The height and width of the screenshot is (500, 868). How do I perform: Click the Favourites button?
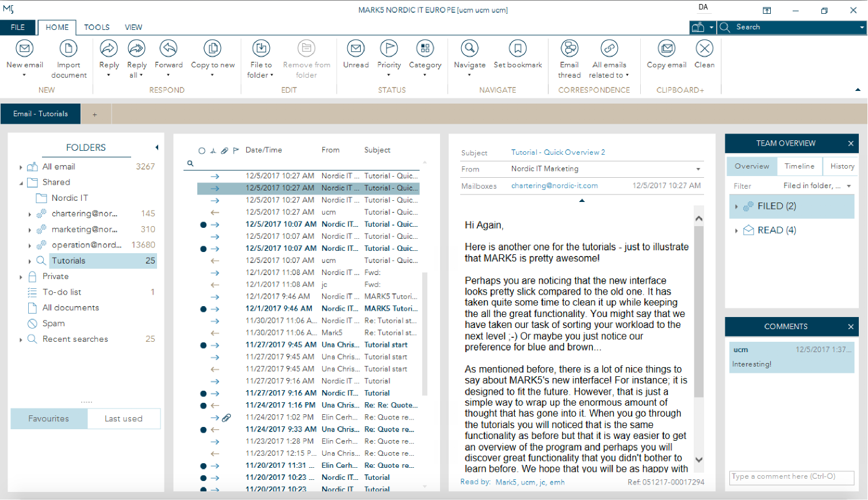(49, 419)
